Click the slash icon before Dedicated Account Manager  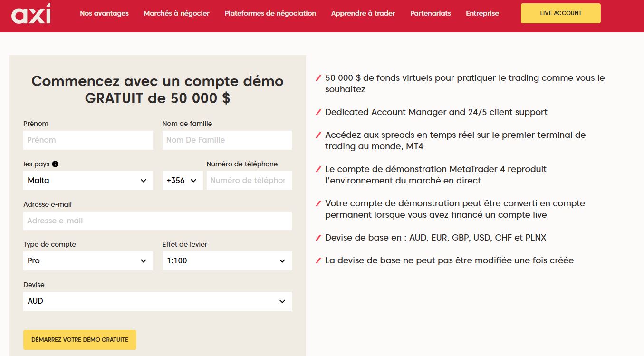318,112
